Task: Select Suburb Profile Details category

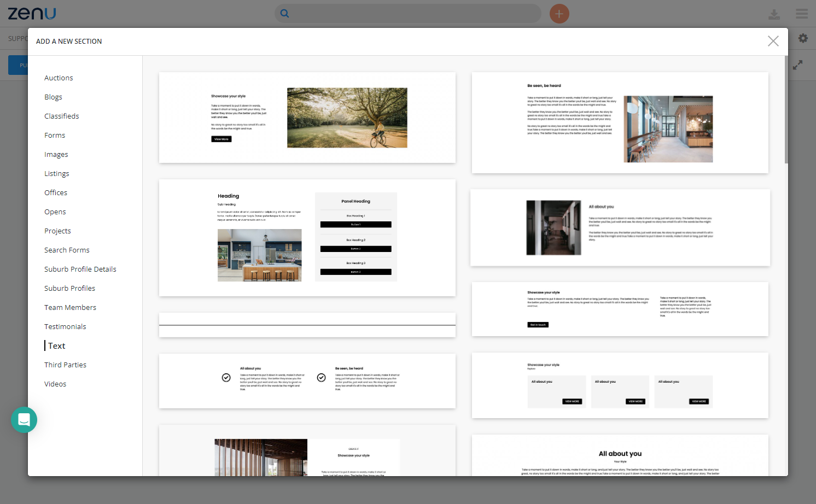Action: click(x=80, y=269)
